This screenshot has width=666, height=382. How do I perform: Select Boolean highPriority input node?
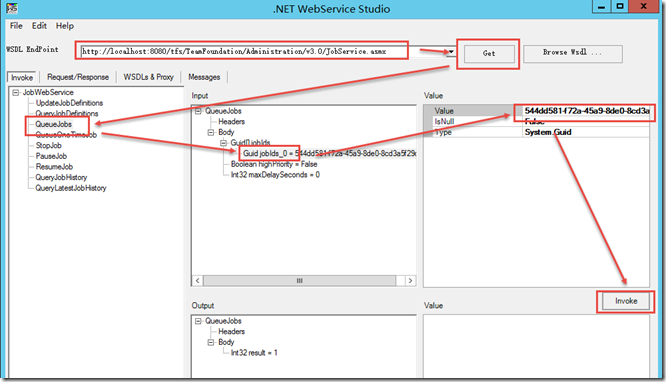pyautogui.click(x=274, y=164)
